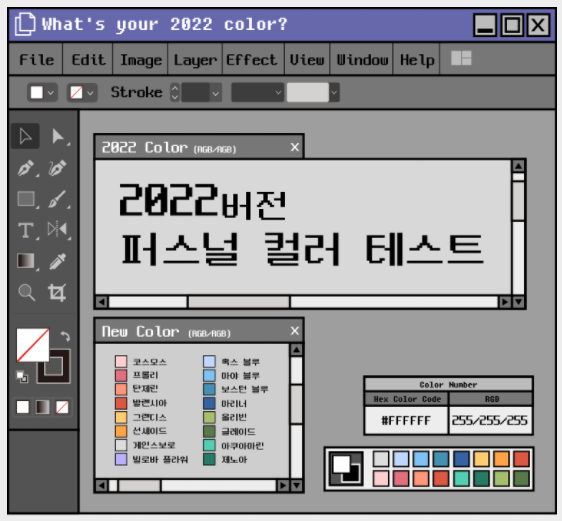
Task: Select the Crop tool
Action: click(x=57, y=292)
